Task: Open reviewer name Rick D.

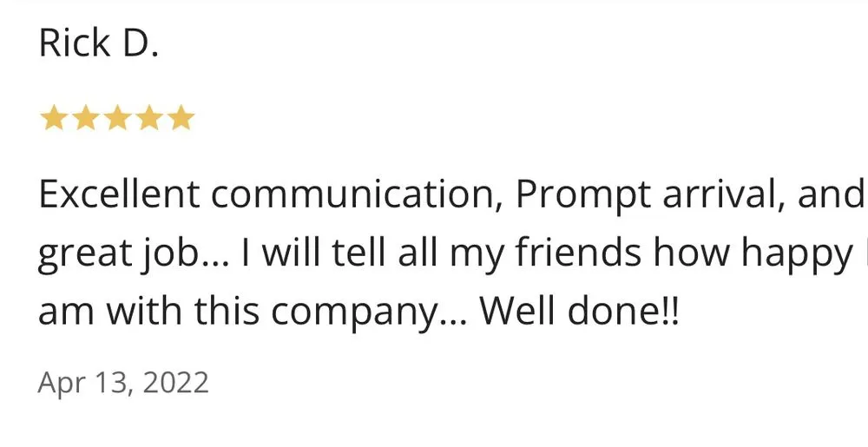Action: pyautogui.click(x=98, y=44)
